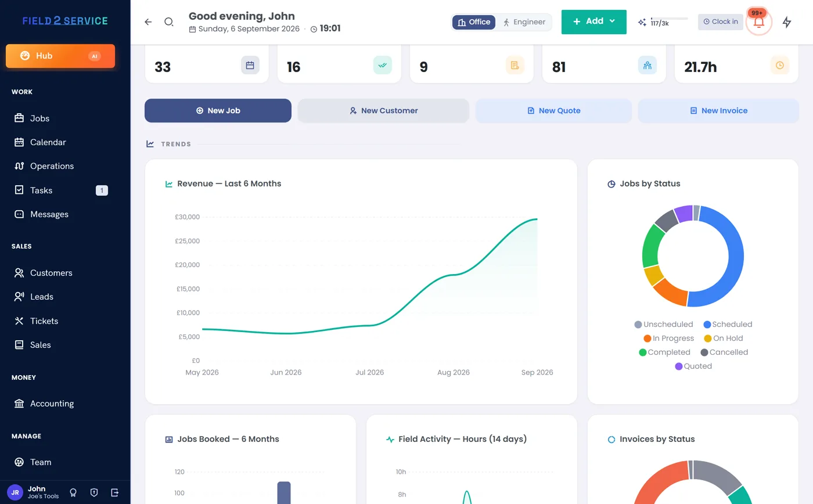Click the logout icon in the sidebar footer

pos(115,492)
